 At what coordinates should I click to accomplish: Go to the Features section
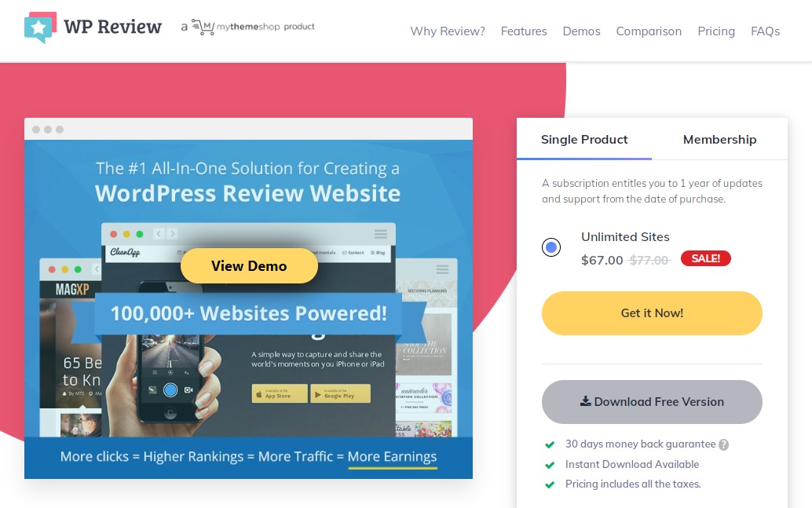[524, 31]
